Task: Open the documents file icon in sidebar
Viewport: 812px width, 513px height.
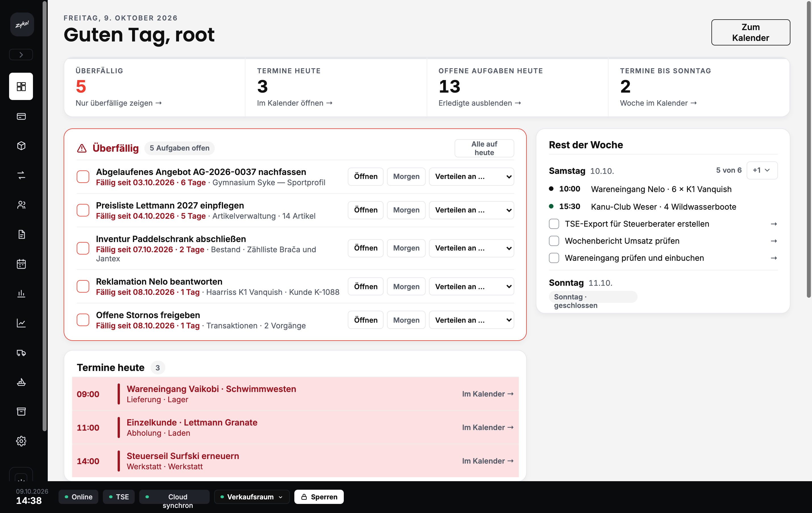Action: point(21,234)
